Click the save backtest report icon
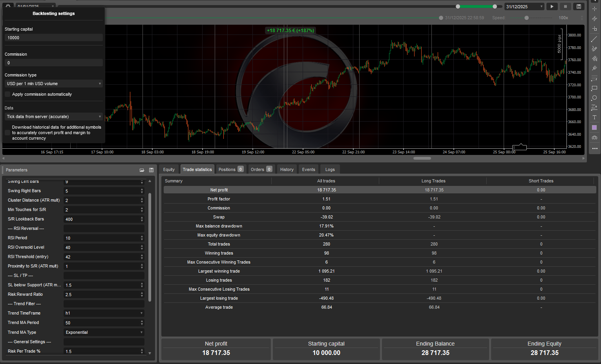Image resolution: width=601 pixels, height=364 pixels. click(579, 7)
